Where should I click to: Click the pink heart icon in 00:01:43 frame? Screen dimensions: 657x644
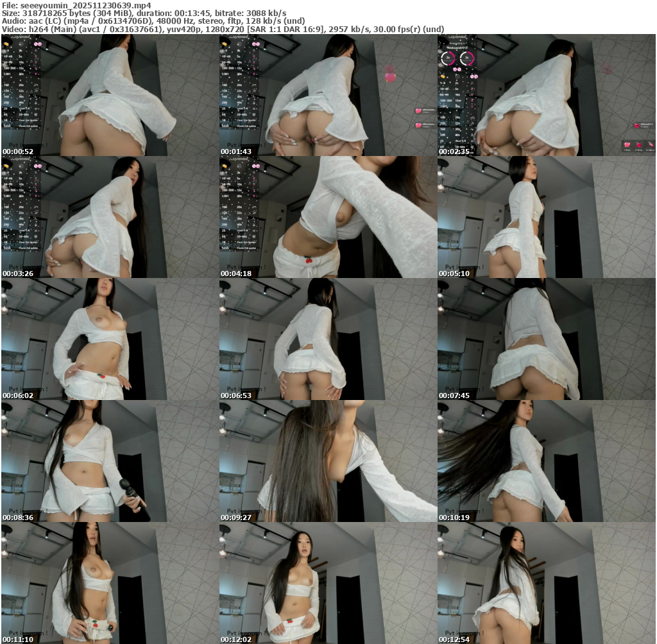coord(389,77)
